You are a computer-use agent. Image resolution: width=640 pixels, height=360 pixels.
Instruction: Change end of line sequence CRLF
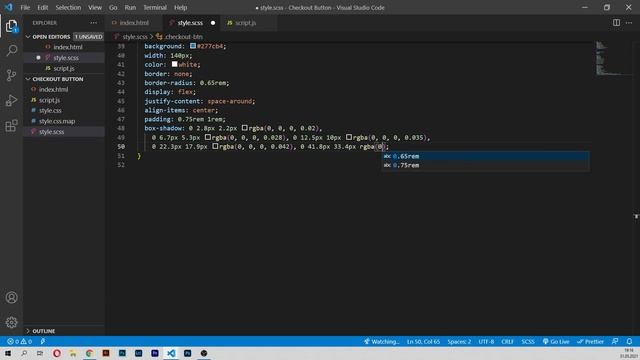(x=507, y=341)
